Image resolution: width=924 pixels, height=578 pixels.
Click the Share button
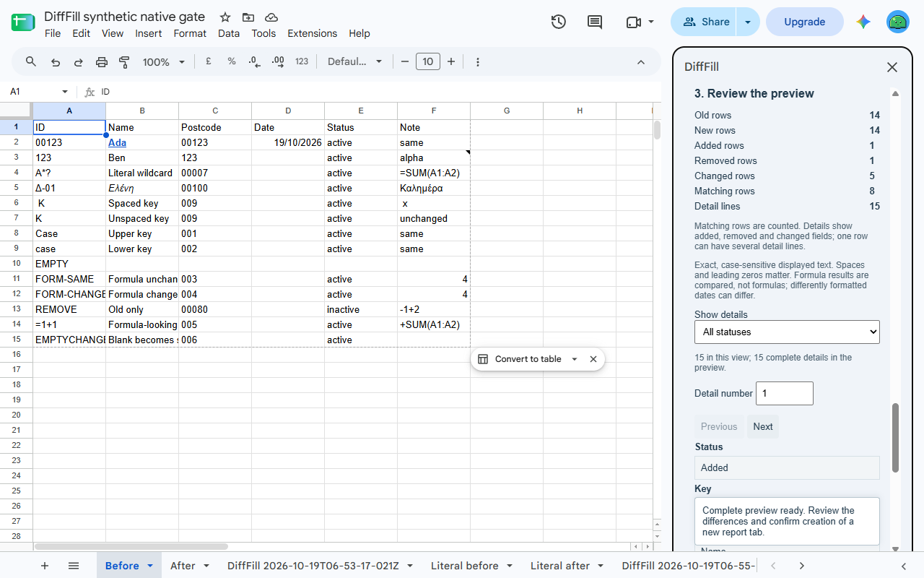click(x=704, y=22)
